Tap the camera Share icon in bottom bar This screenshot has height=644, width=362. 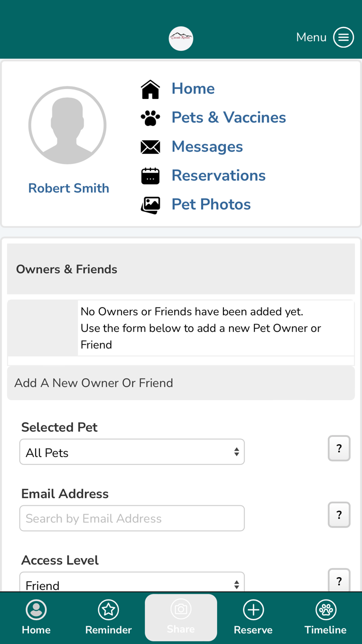tap(181, 610)
